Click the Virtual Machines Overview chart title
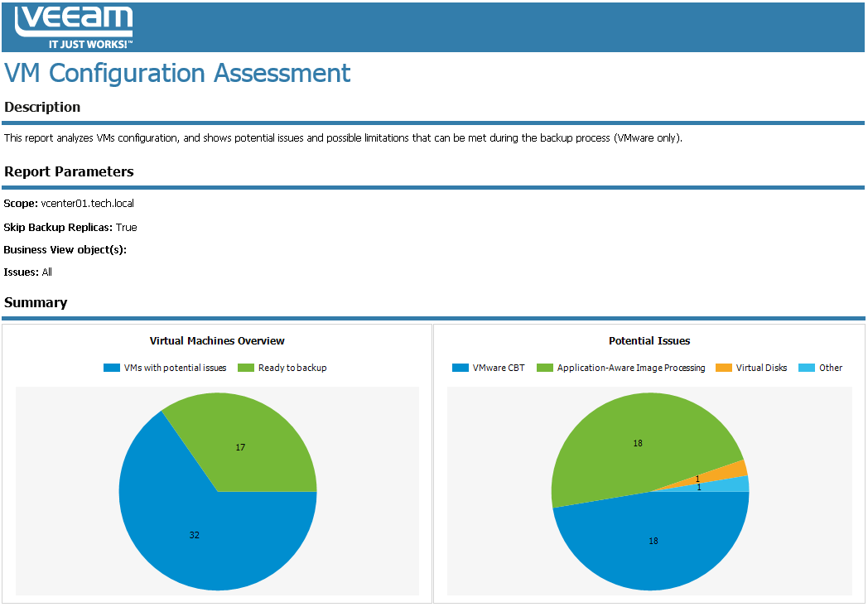 click(x=217, y=340)
